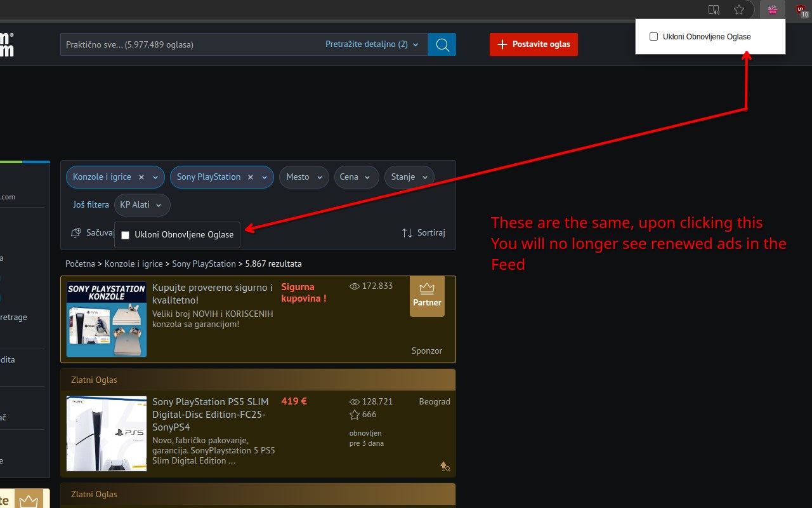Open the browser reader mode icon
The image size is (812, 508).
(714, 10)
